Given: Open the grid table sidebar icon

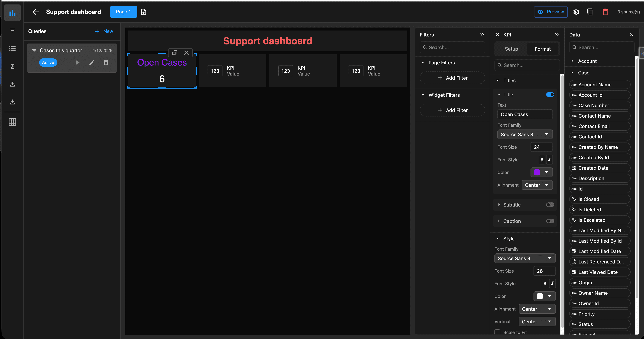Looking at the screenshot, I should coord(12,122).
